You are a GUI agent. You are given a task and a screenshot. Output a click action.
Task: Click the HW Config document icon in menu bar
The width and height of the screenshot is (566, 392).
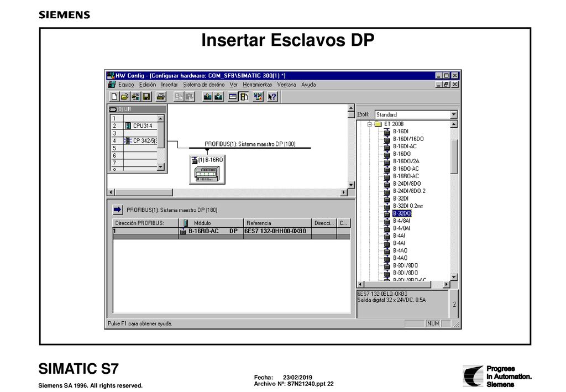112,85
